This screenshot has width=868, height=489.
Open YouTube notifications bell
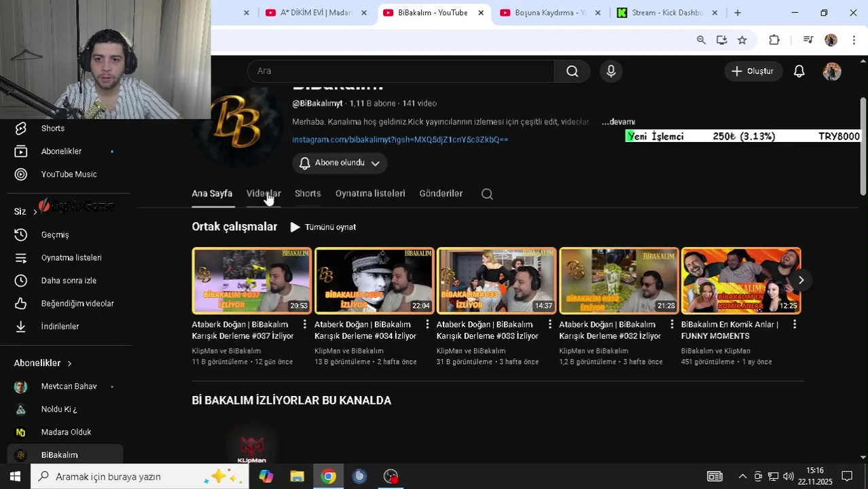point(799,71)
